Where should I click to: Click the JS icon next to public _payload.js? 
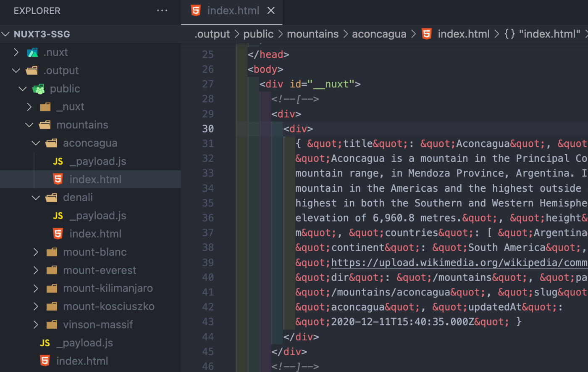click(x=45, y=343)
